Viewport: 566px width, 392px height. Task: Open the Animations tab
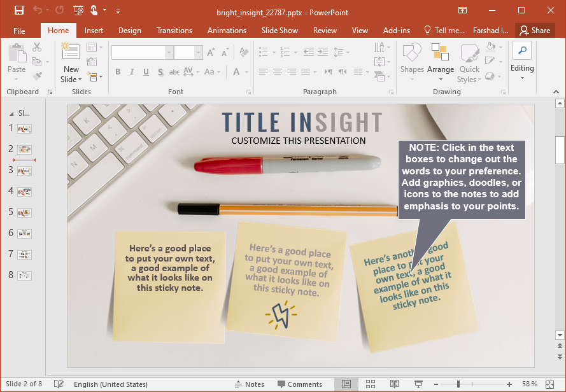[227, 31]
